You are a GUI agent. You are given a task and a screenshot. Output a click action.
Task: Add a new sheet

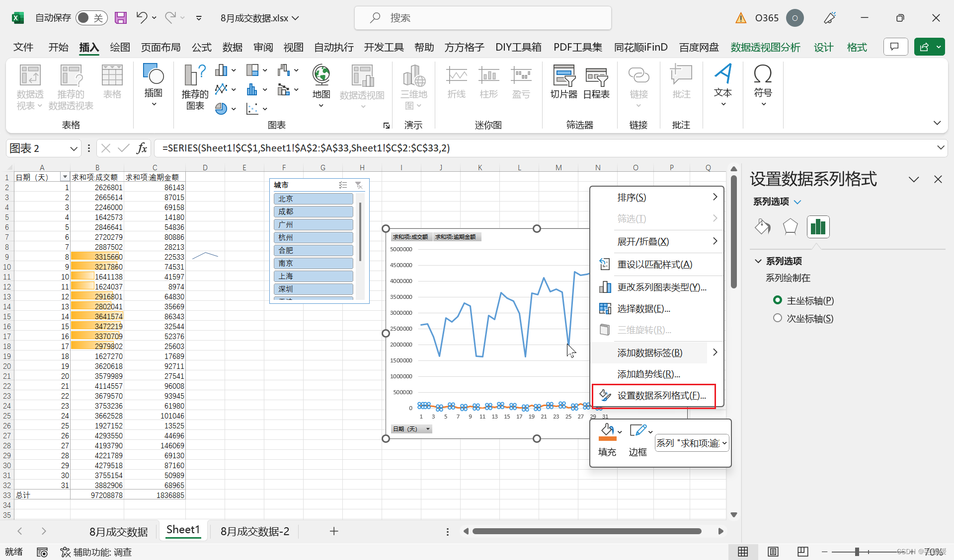coord(334,531)
